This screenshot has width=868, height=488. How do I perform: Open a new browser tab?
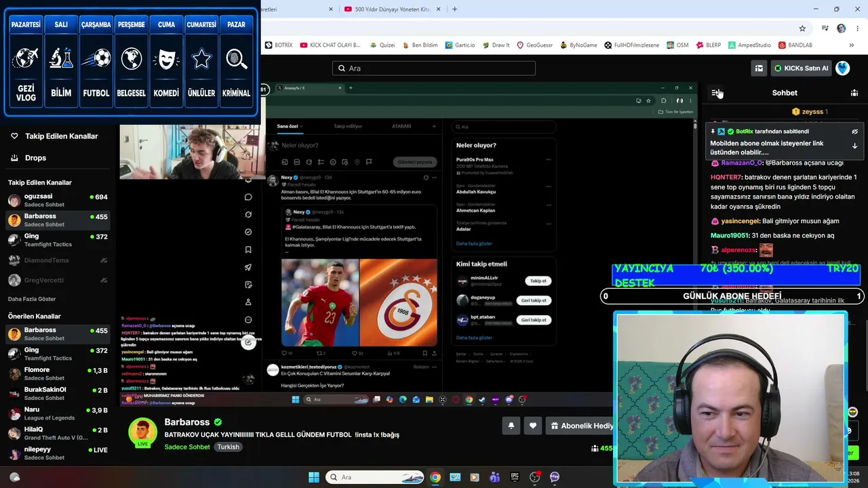point(454,9)
